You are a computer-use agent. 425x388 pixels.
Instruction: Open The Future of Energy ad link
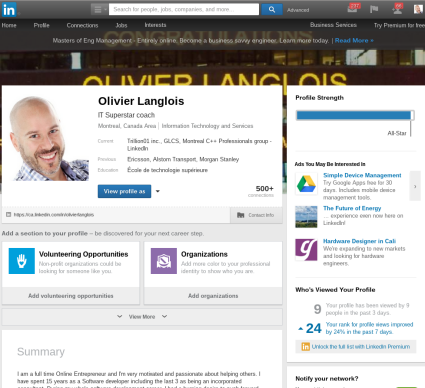point(352,208)
